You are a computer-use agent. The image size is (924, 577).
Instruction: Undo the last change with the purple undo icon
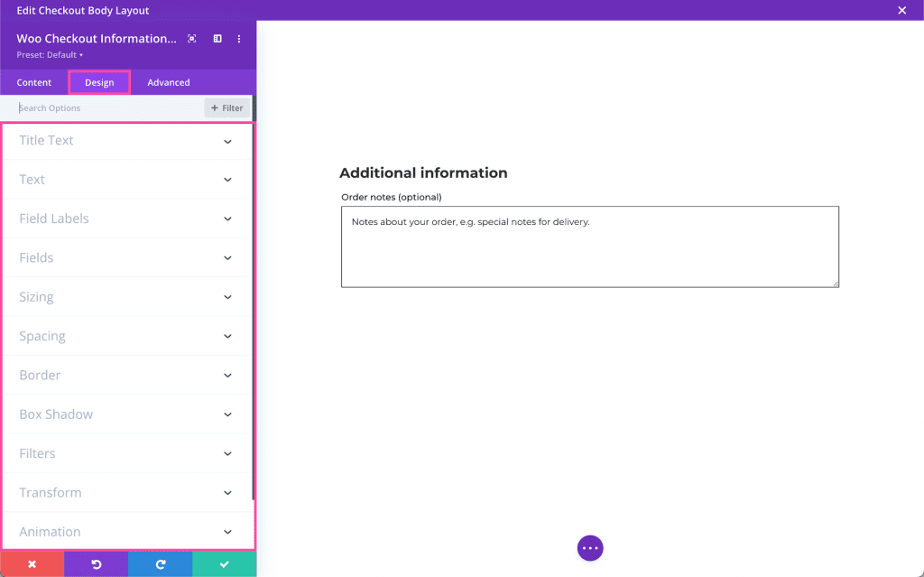96,563
